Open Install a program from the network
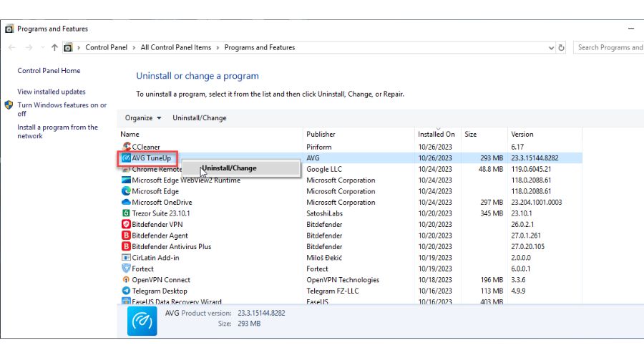The width and height of the screenshot is (644, 358). coord(57,132)
